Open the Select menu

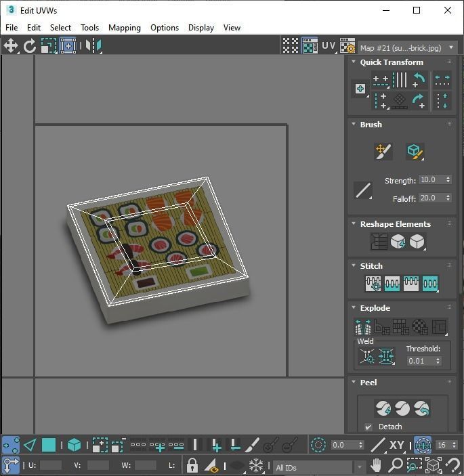[60, 28]
